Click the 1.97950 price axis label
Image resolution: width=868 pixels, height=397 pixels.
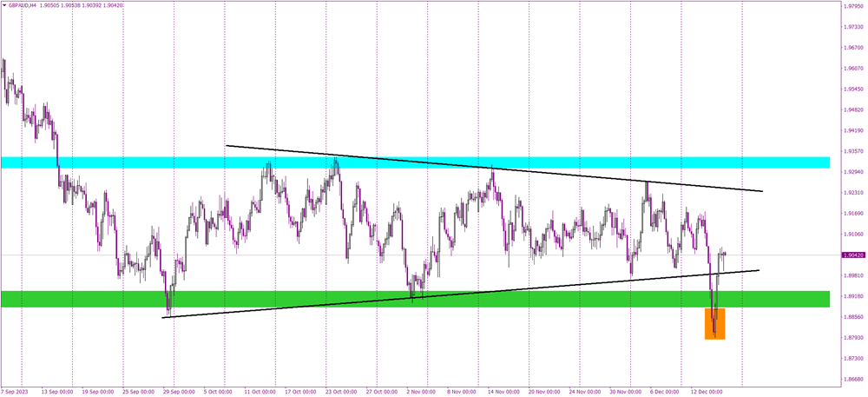tap(854, 7)
